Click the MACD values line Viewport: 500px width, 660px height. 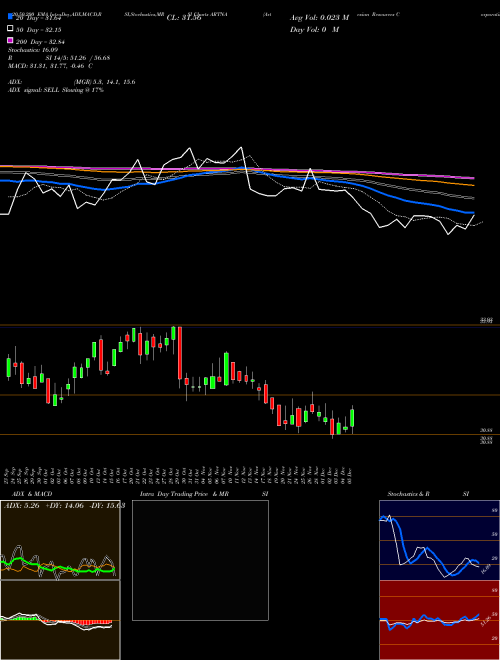coord(51,66)
